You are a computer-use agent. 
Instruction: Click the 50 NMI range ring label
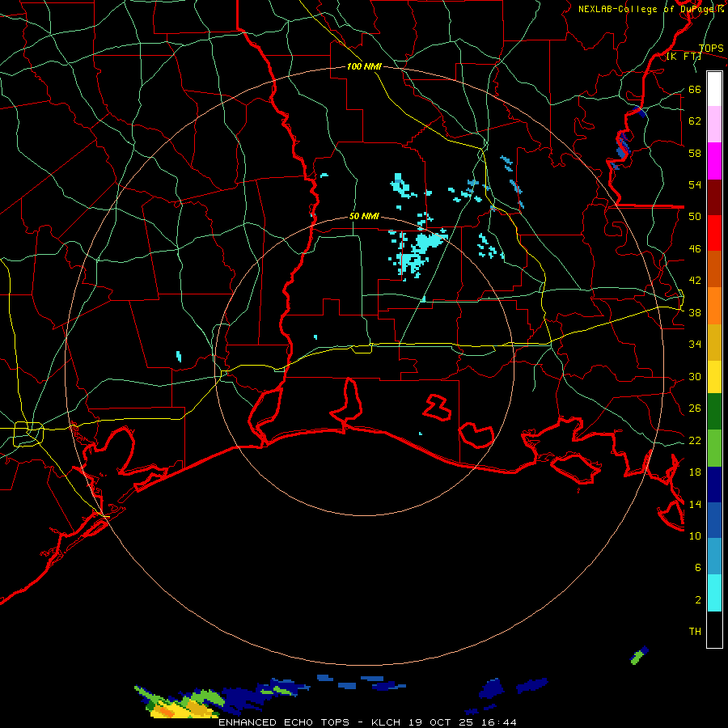click(x=364, y=216)
